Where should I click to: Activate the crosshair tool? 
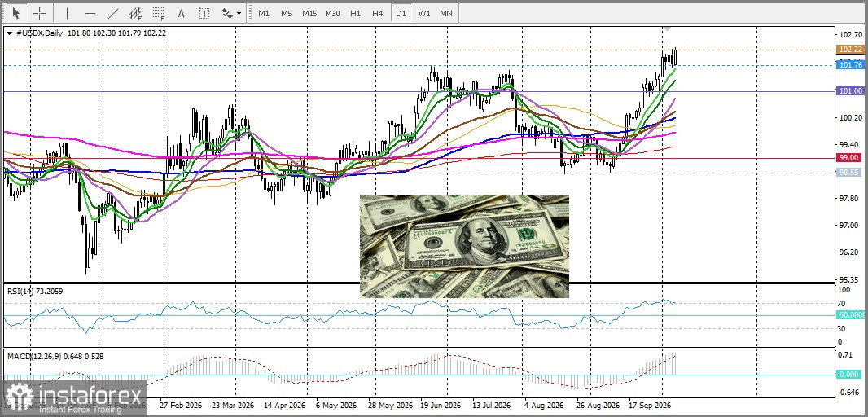(40, 13)
